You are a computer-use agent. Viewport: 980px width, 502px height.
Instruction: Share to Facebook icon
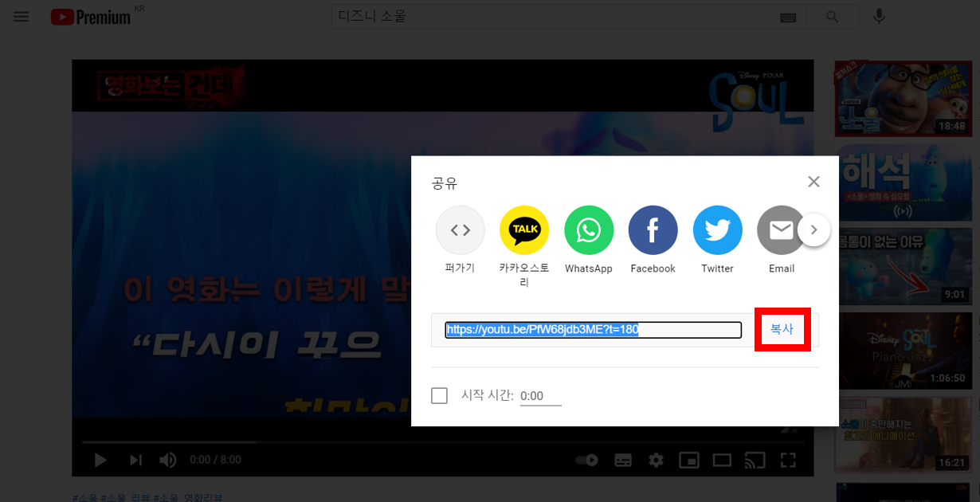653,230
